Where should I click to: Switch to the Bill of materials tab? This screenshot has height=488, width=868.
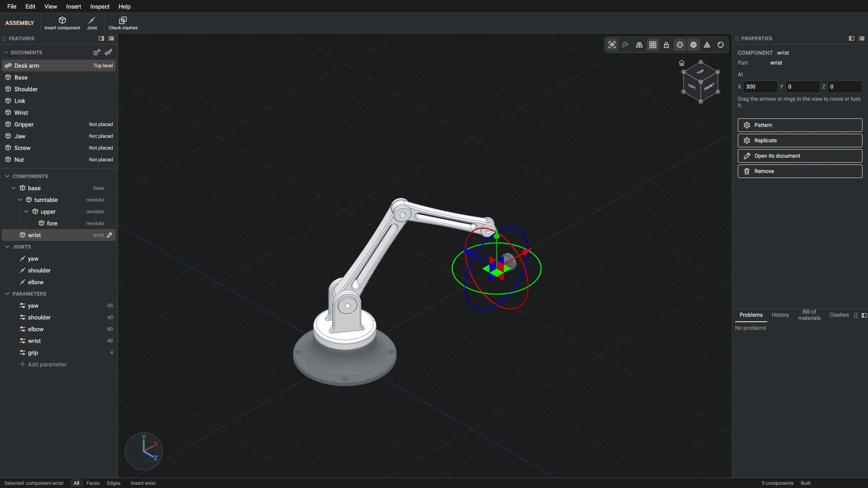pos(809,315)
